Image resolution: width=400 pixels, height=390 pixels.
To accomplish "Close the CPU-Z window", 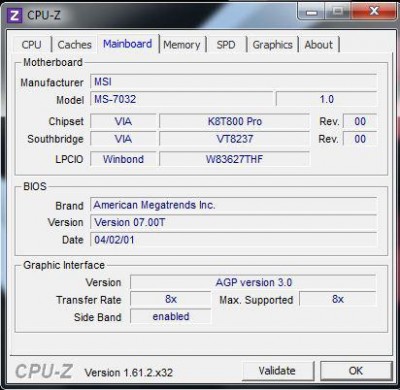I will coord(374,12).
